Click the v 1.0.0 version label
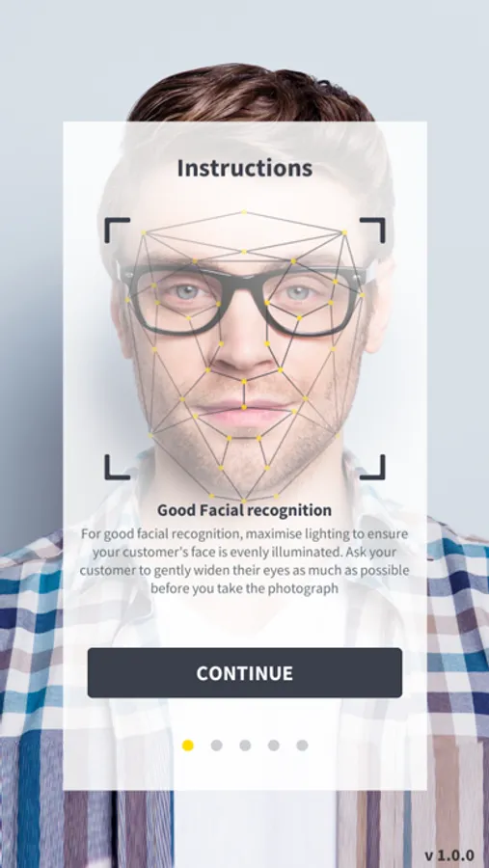Viewport: 489px width, 868px height. (449, 854)
